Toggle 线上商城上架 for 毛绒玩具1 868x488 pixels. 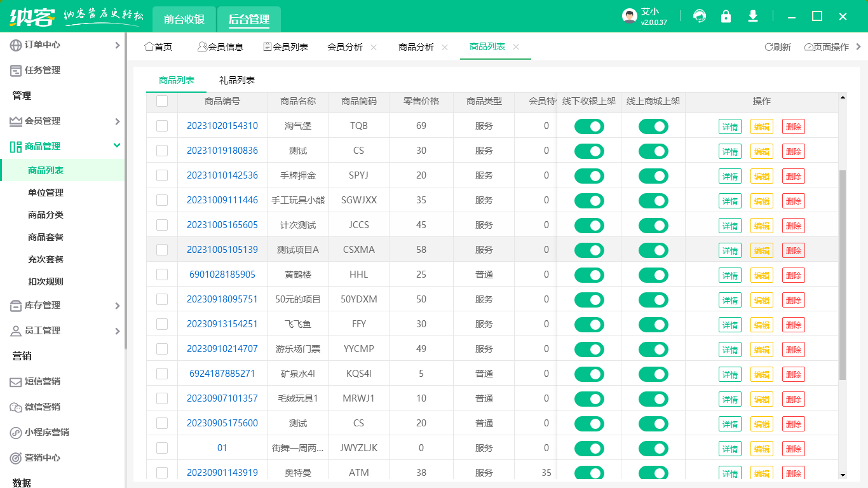pyautogui.click(x=653, y=399)
